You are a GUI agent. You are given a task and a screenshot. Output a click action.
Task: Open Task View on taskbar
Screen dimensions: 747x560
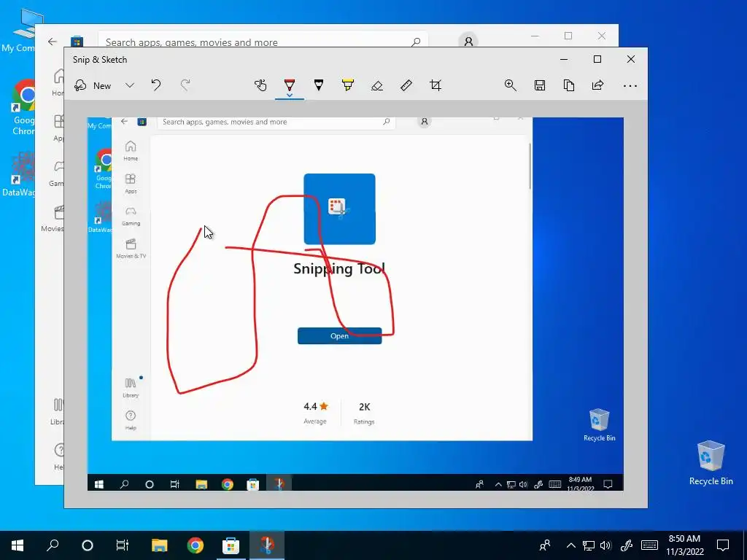pos(123,545)
